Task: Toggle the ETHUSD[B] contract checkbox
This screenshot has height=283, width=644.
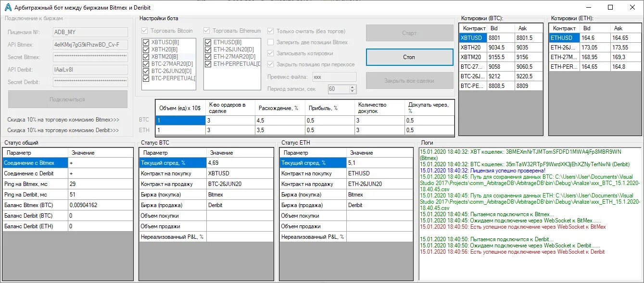Action: [208, 42]
